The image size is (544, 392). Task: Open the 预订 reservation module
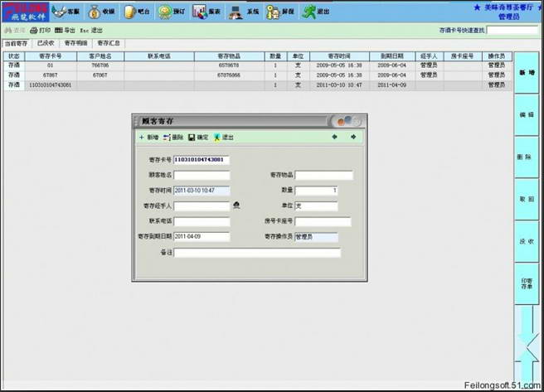point(172,12)
